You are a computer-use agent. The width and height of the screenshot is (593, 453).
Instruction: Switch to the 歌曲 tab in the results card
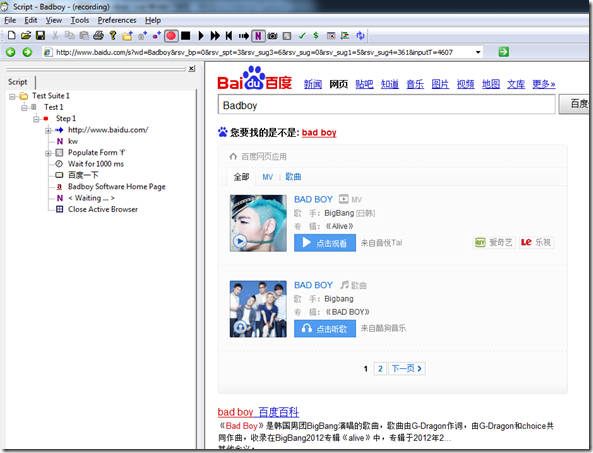[x=293, y=177]
